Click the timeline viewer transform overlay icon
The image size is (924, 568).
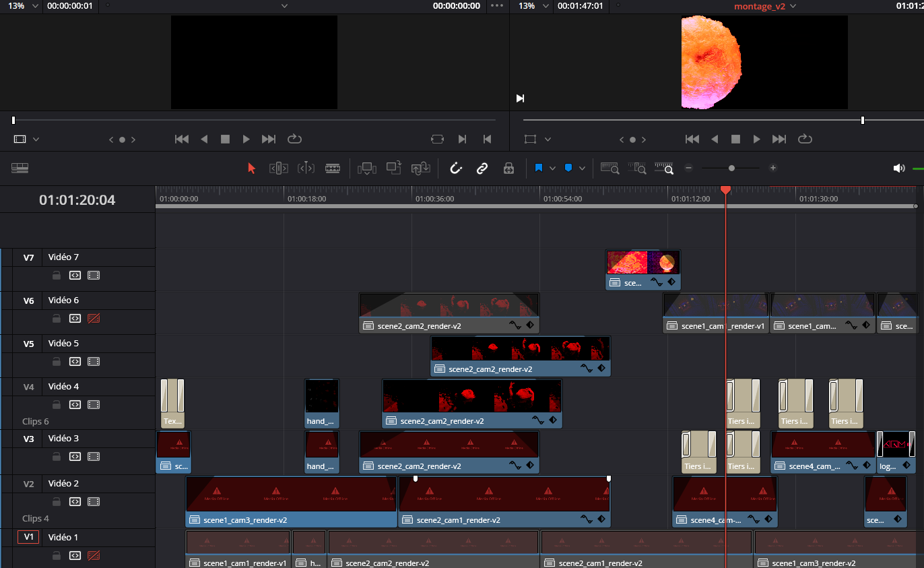(x=531, y=139)
